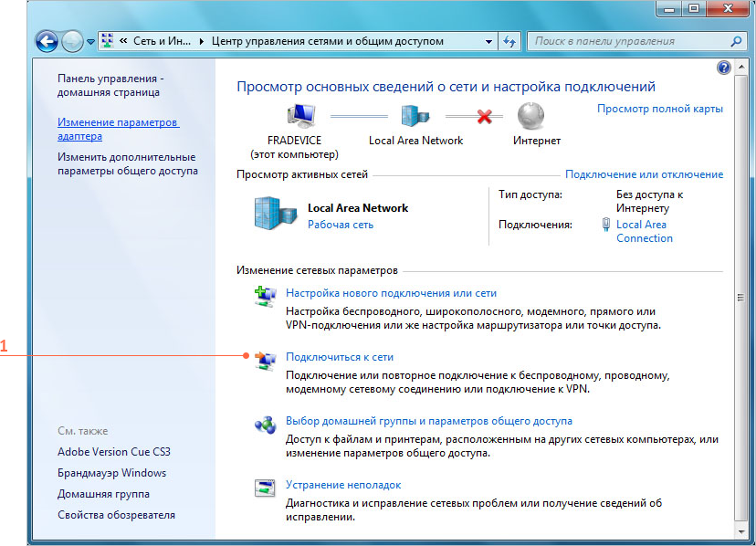Screen dimensions: 756x546
Task: Click the Просмотр активных сетей heading
Action: click(302, 174)
